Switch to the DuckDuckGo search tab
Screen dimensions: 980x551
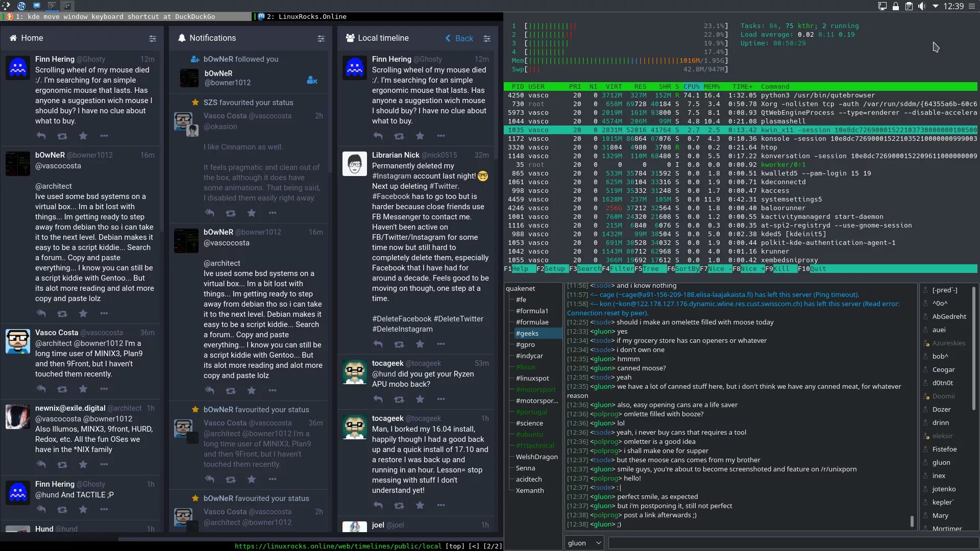[x=128, y=17]
